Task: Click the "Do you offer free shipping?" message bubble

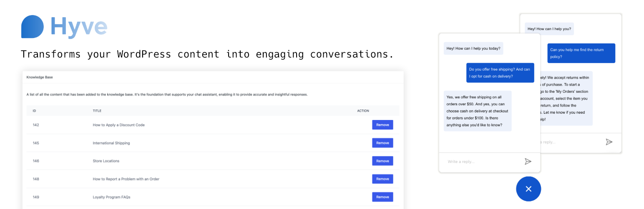Action: click(500, 73)
